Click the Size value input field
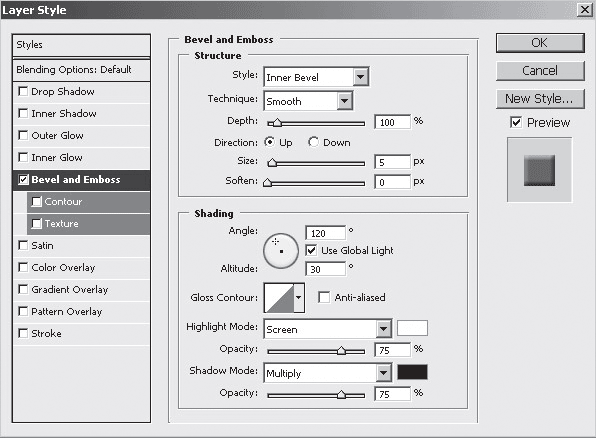This screenshot has width=596, height=438. [x=392, y=162]
